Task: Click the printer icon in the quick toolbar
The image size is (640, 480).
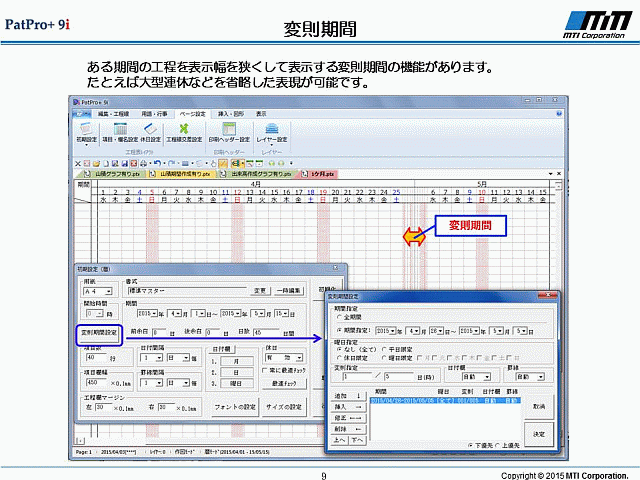Action: [143, 164]
